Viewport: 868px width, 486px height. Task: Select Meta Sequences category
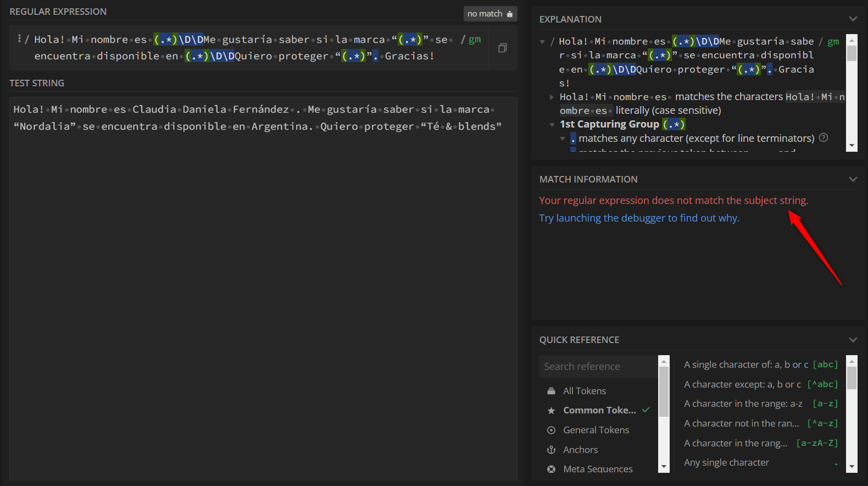(x=599, y=469)
